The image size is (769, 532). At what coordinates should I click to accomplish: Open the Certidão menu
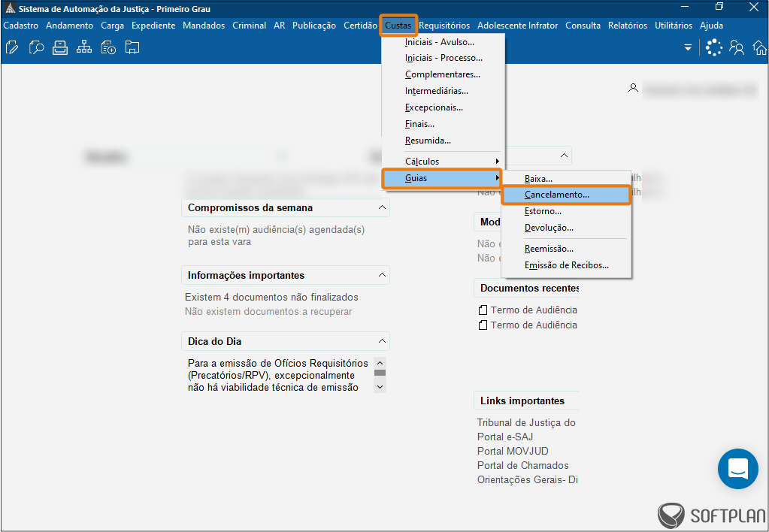click(361, 26)
